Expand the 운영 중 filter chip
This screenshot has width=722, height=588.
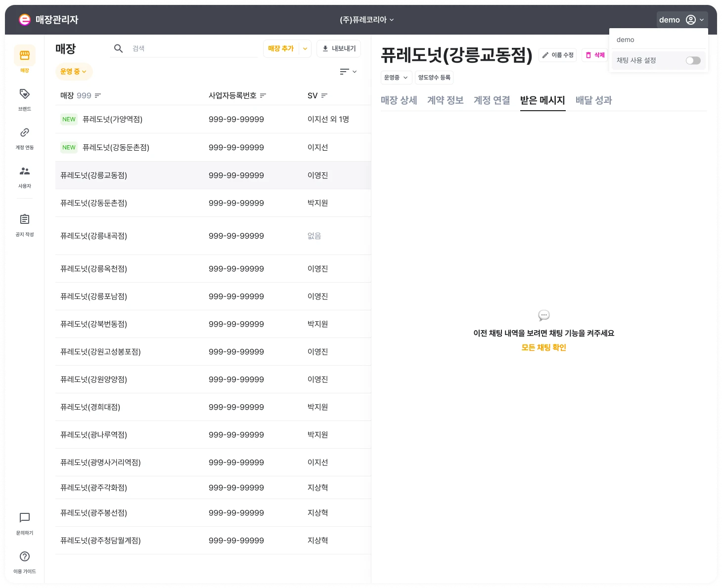pyautogui.click(x=74, y=72)
